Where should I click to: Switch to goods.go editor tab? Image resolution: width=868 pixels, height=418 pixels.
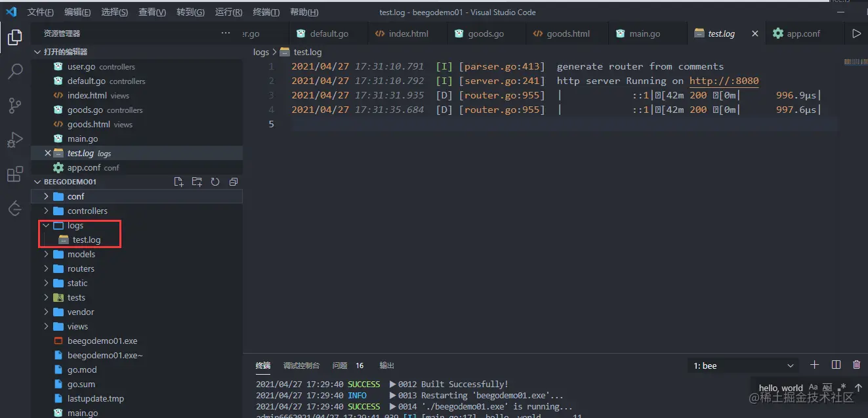[x=486, y=33]
